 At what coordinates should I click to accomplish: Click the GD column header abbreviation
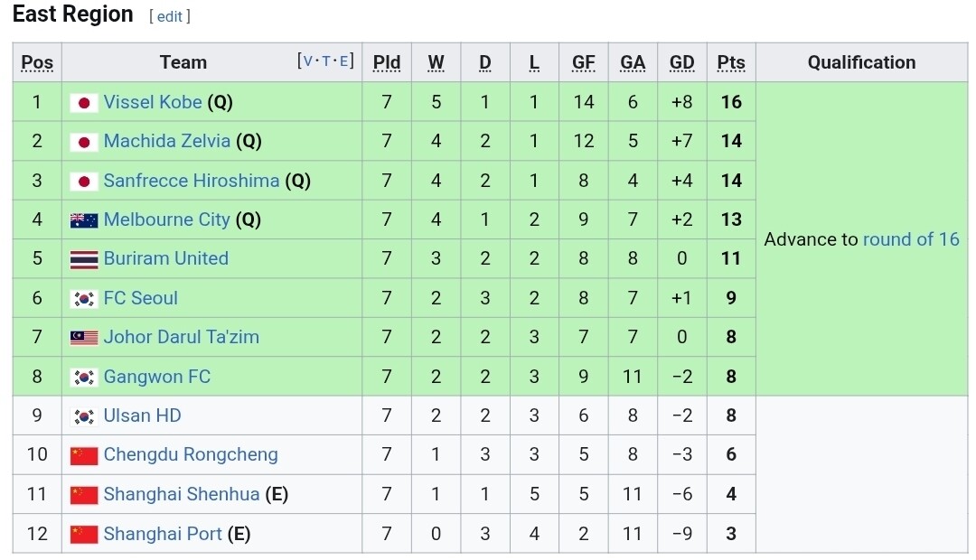682,62
